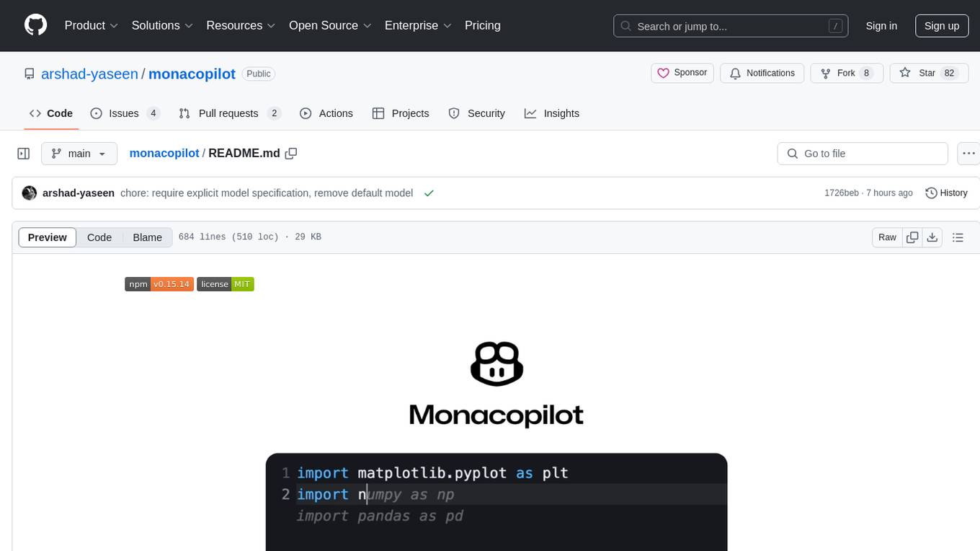
Task: Show the commit check status checkmark
Action: 429,193
